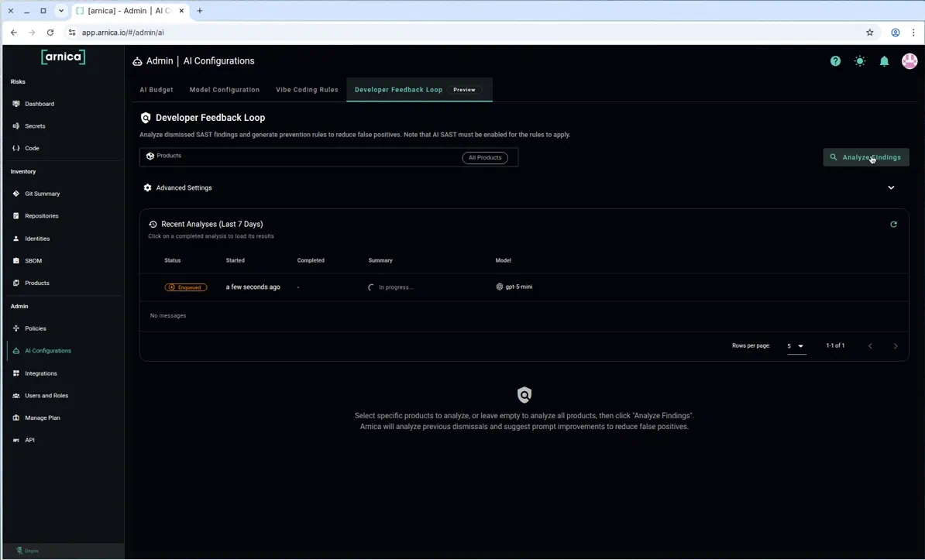Open the Rows per page dropdown
The image size is (925, 560).
pyautogui.click(x=795, y=345)
